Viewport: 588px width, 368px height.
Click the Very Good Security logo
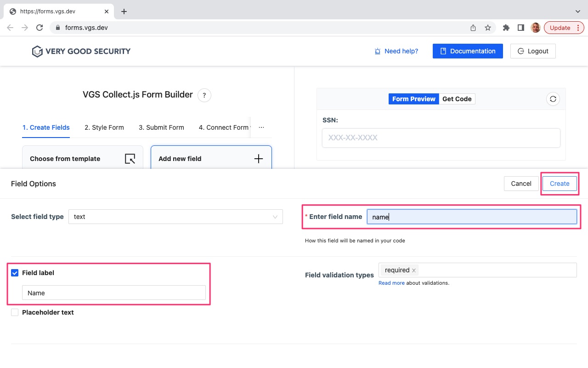(81, 51)
